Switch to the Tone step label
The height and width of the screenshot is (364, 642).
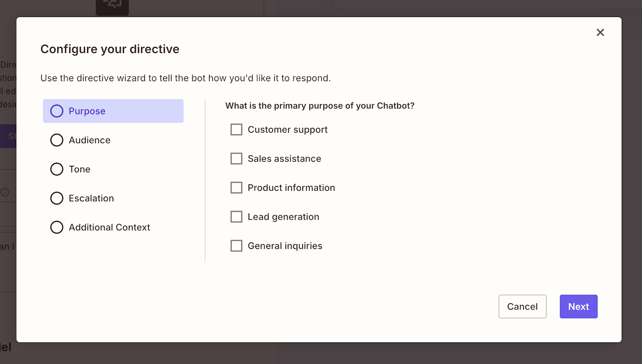[x=79, y=169]
